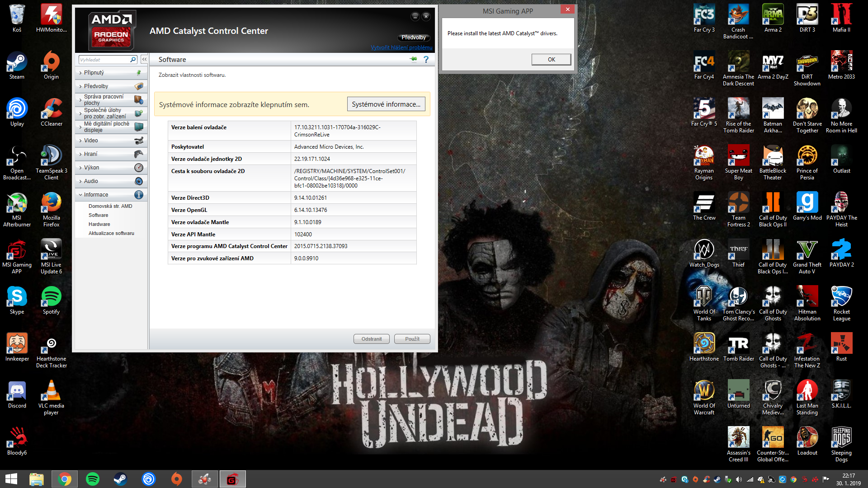Open MSI Gaming APP desktop icon
The width and height of the screenshot is (868, 488).
coord(17,257)
